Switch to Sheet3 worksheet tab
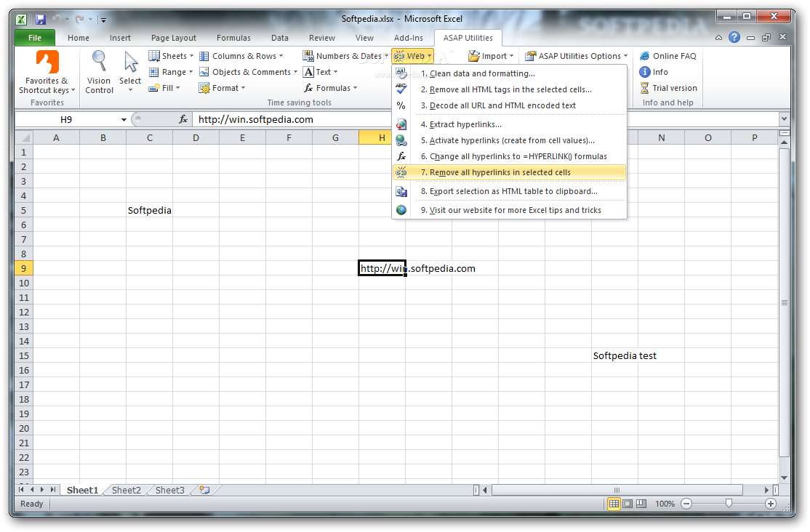This screenshot has height=532, width=810. point(169,490)
